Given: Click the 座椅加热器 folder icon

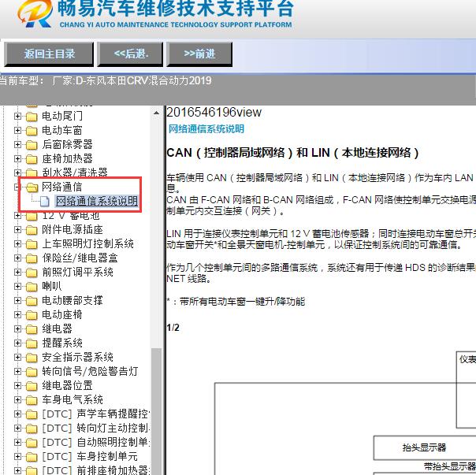Looking at the screenshot, I should coord(32,159).
